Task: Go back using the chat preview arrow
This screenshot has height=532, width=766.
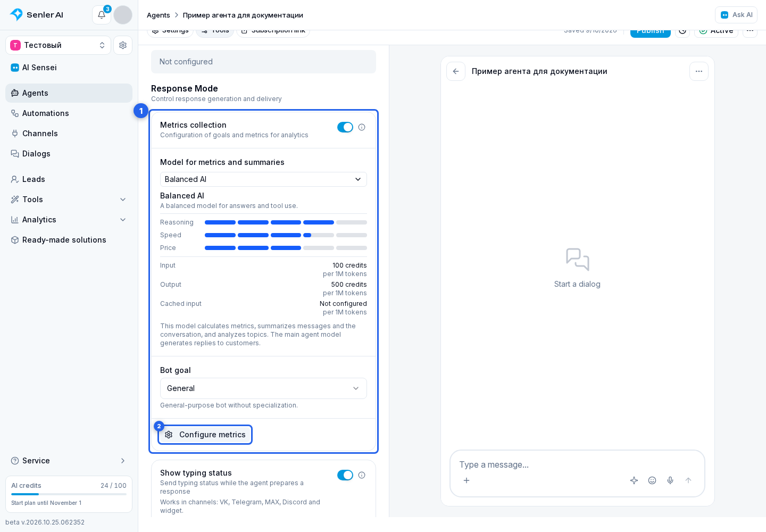Action: (456, 71)
